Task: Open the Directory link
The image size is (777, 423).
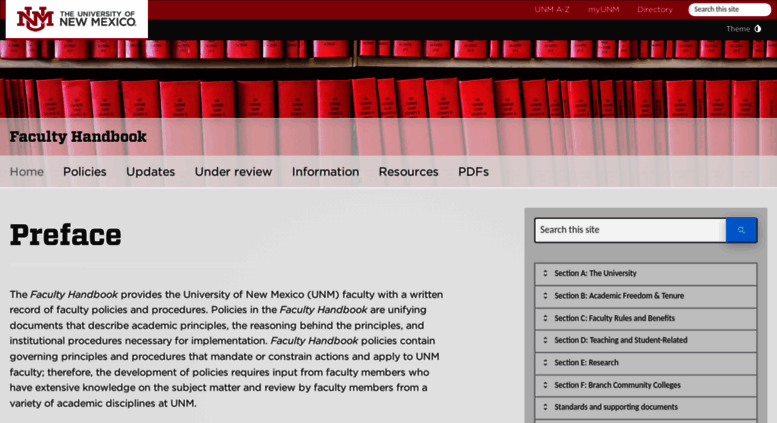Action: coord(655,9)
